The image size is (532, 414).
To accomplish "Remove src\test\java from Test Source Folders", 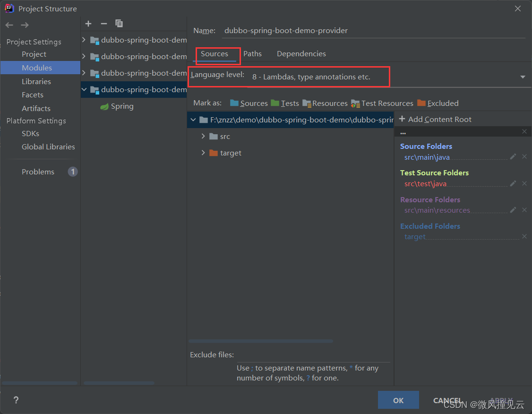I will (x=524, y=183).
